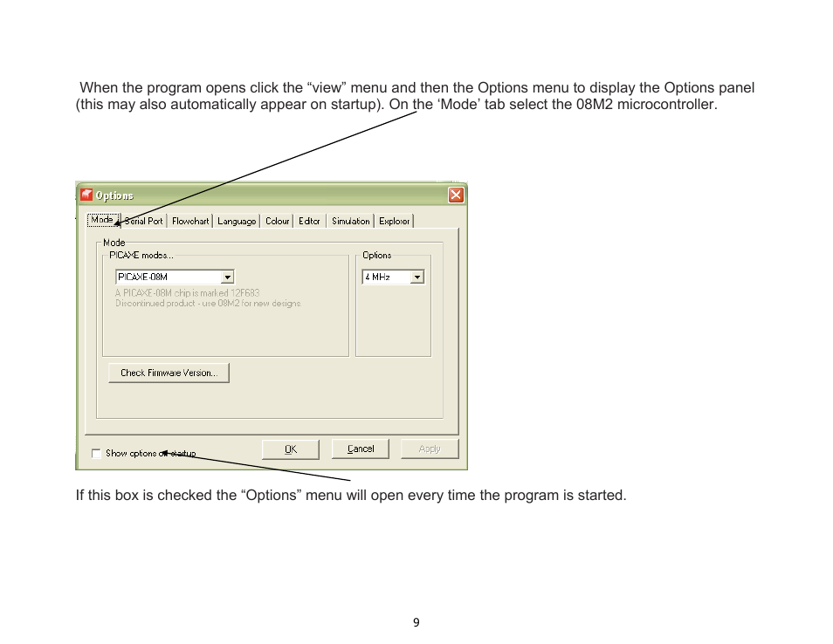Click the Options dialog title icon
This screenshot has height=644, width=833.
pos(86,195)
